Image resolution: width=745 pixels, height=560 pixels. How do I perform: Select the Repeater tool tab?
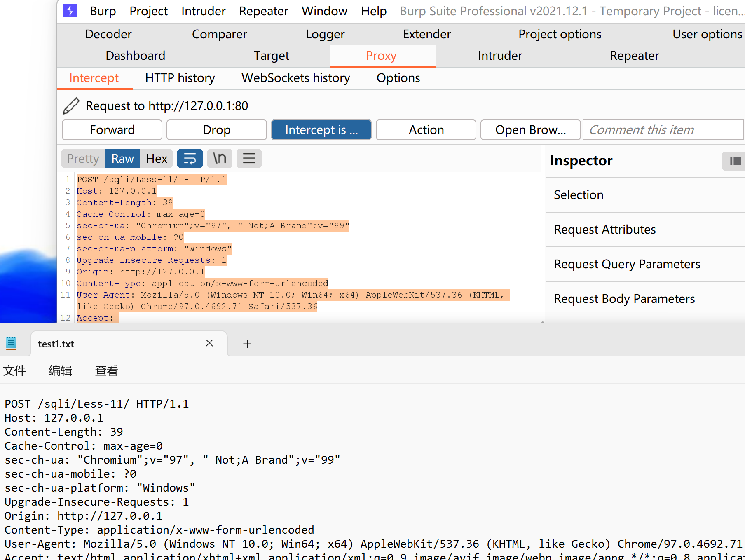pyautogui.click(x=635, y=56)
